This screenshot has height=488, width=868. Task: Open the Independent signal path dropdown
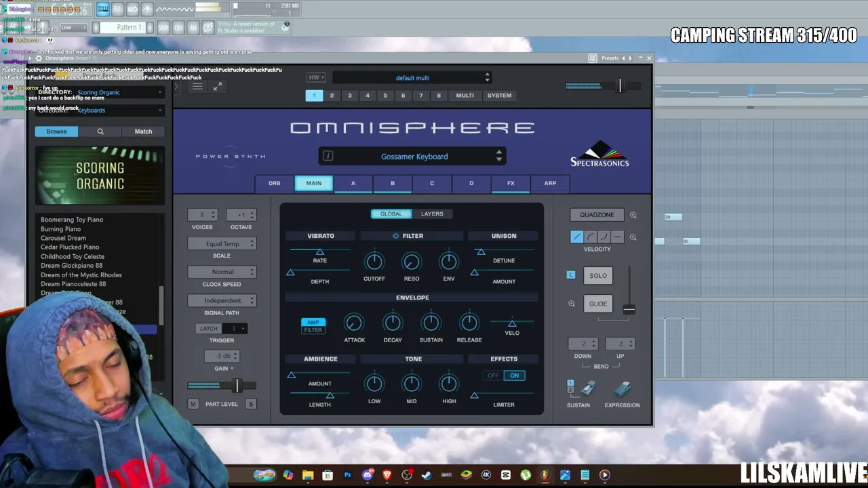tap(222, 300)
